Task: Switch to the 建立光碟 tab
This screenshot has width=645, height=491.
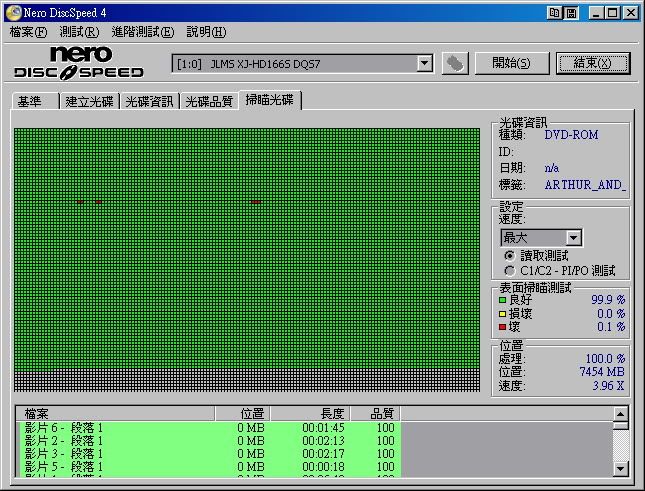Action: click(90, 101)
